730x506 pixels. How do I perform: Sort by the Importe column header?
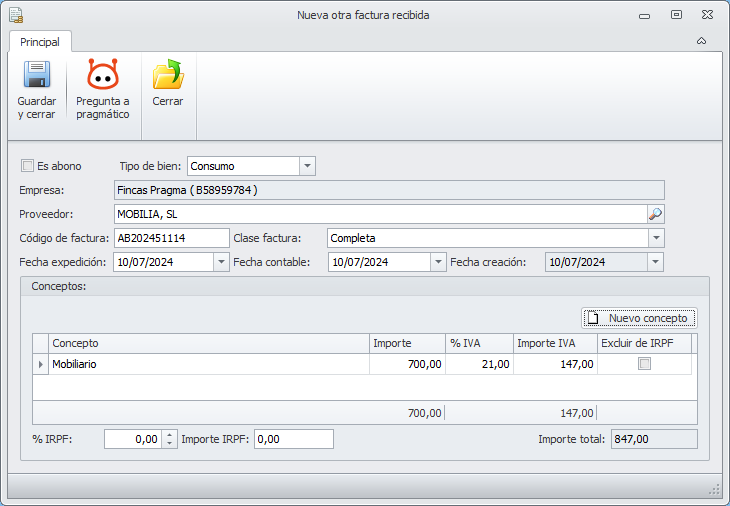(407, 343)
